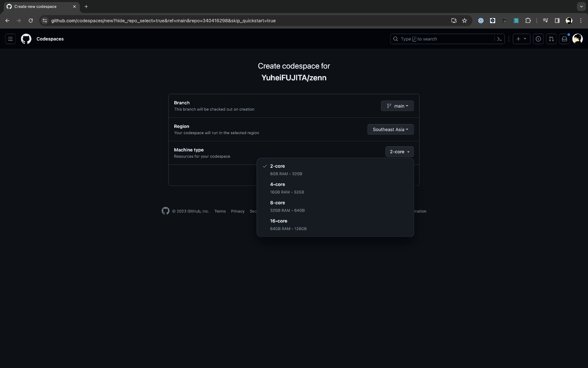Bookmark this page with the star icon

tap(465, 20)
